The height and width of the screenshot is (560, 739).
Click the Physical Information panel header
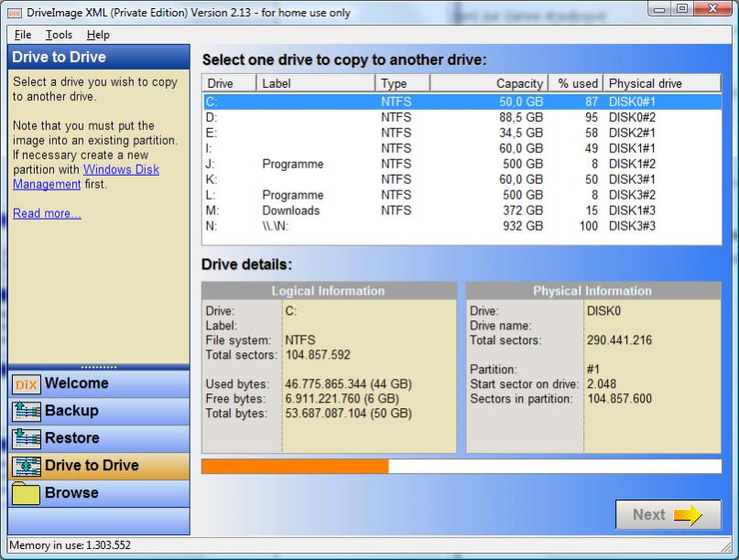pos(592,291)
